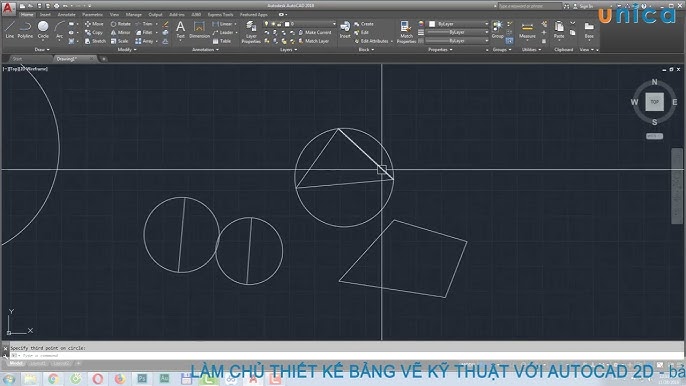Expand the Annotation panel
The image size is (686, 386).
click(x=205, y=50)
